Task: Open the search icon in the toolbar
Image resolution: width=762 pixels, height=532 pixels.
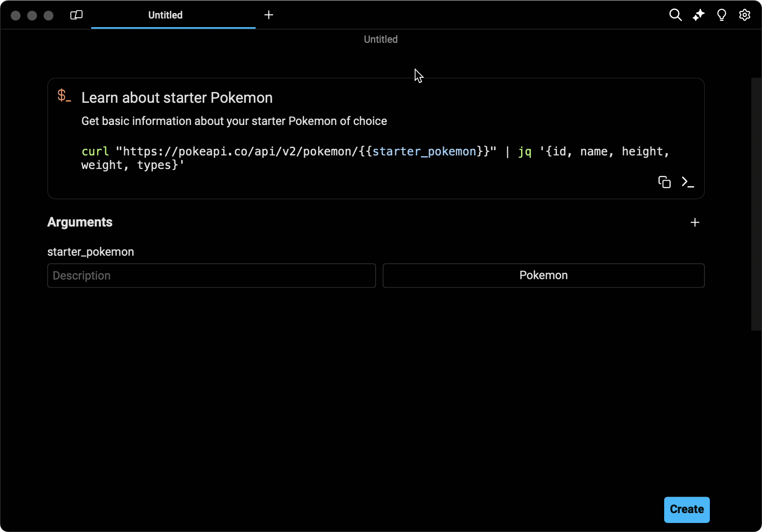Action: [x=675, y=15]
